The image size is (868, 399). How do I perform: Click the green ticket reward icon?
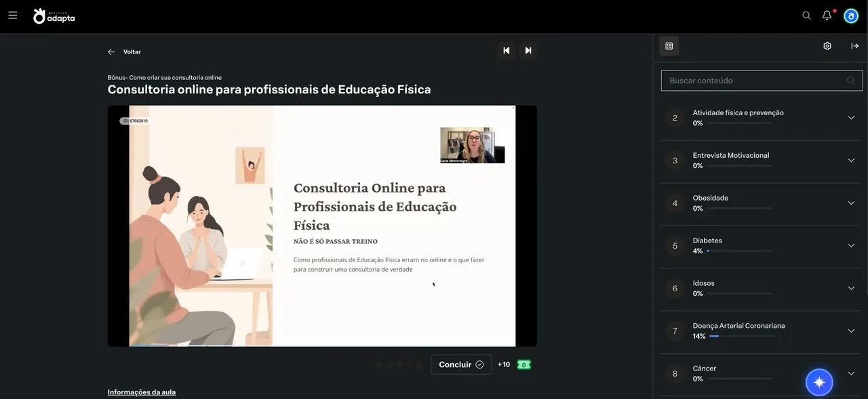(x=524, y=364)
